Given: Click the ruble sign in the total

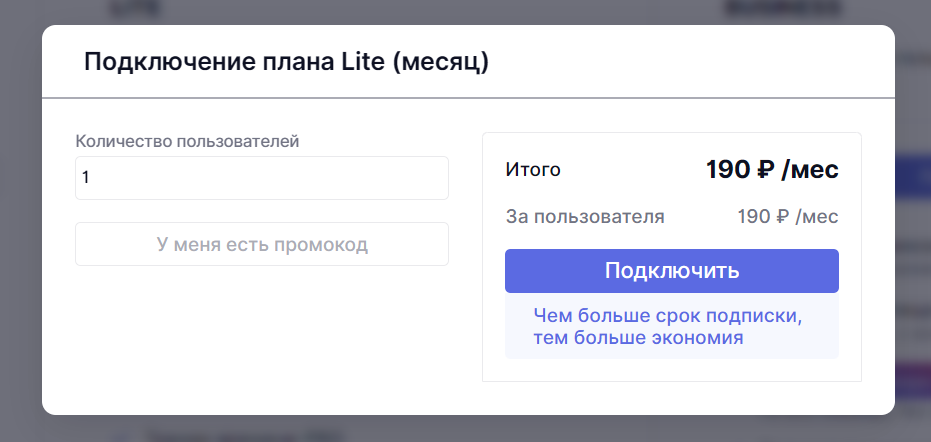Looking at the screenshot, I should [x=764, y=170].
